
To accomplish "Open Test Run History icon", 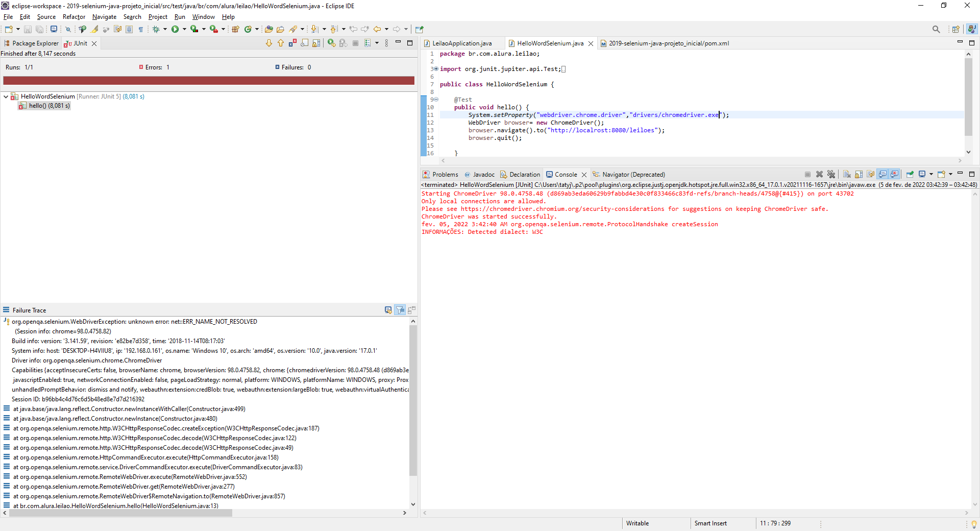I will point(367,43).
